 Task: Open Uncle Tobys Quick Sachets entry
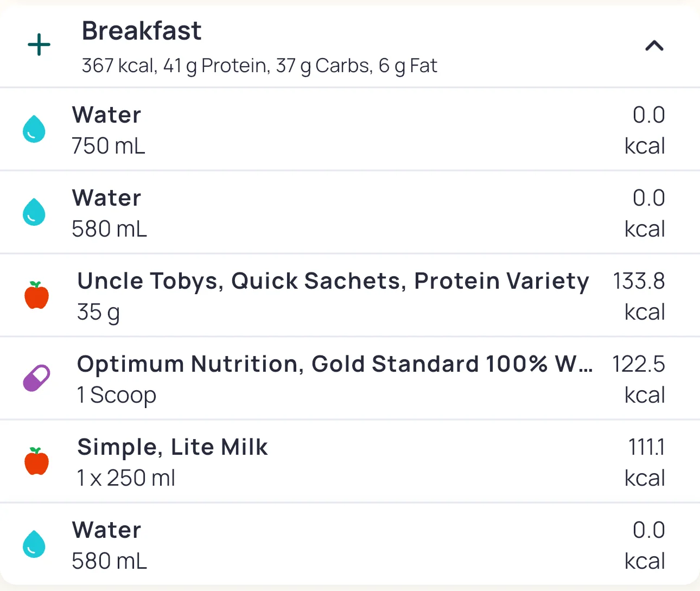pos(333,281)
